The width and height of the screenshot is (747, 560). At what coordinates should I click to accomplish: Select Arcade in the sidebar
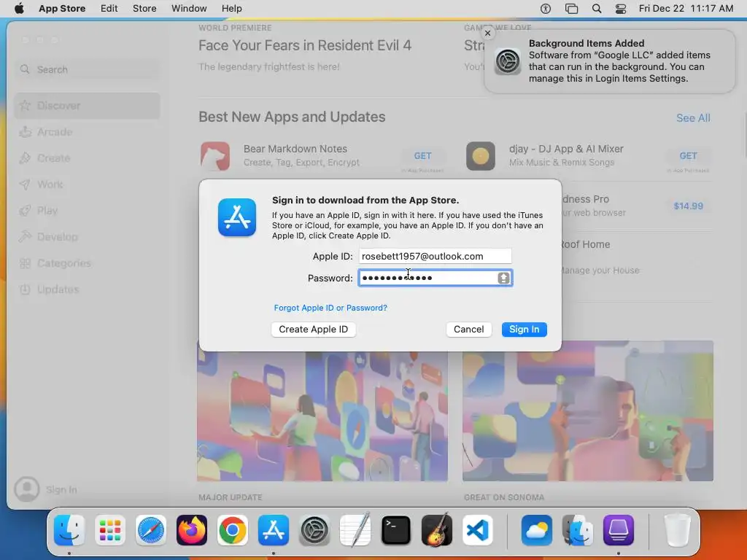coord(88,132)
